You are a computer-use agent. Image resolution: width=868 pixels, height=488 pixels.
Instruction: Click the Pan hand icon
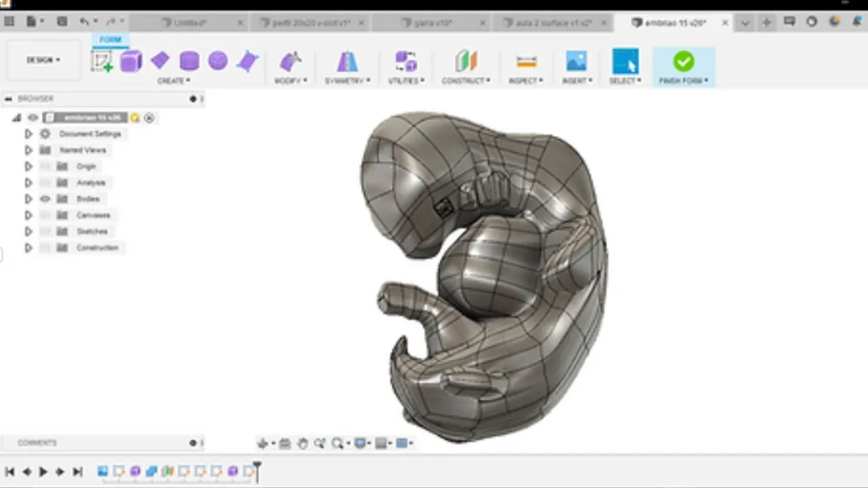pyautogui.click(x=302, y=443)
